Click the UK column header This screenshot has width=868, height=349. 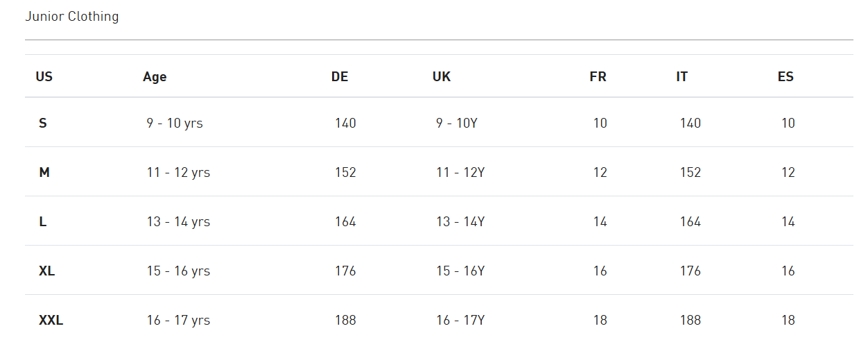point(442,76)
